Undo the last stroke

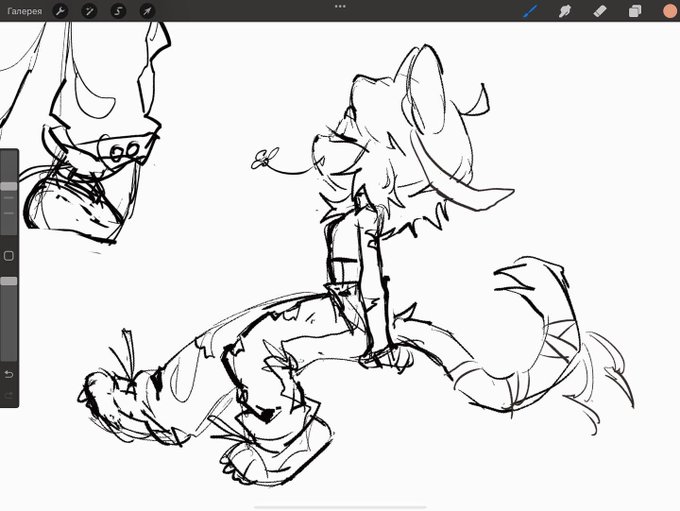coord(9,374)
